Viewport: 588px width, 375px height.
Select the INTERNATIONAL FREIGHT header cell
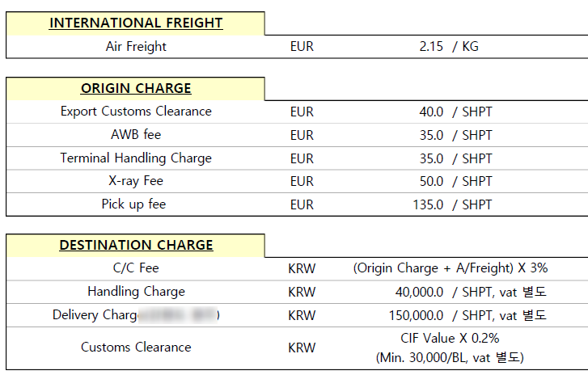[136, 23]
